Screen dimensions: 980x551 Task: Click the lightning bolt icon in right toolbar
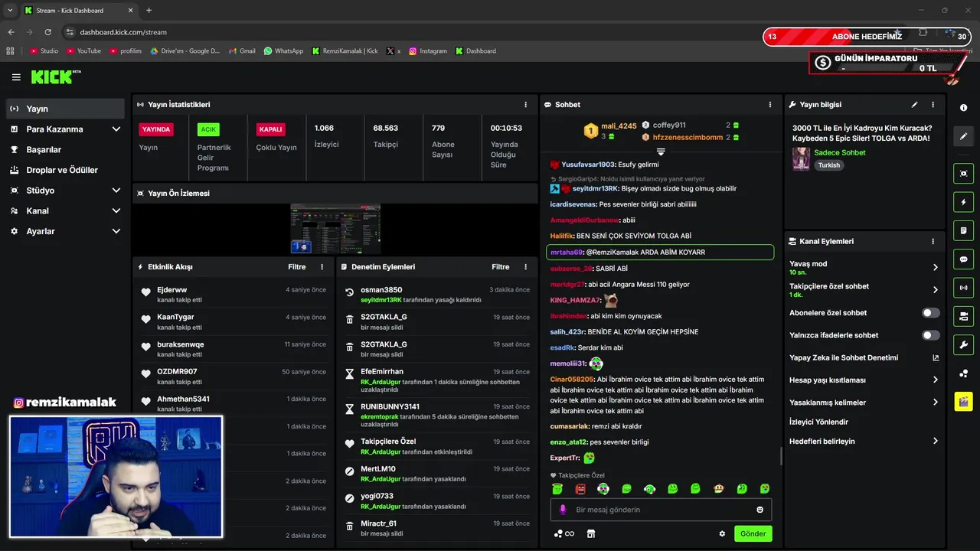click(963, 202)
